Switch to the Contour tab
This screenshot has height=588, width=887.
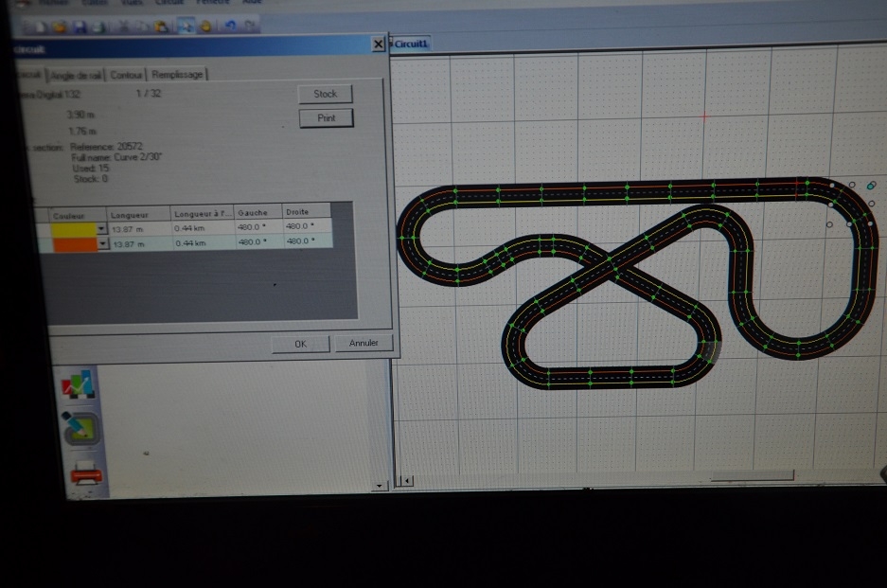tap(126, 75)
